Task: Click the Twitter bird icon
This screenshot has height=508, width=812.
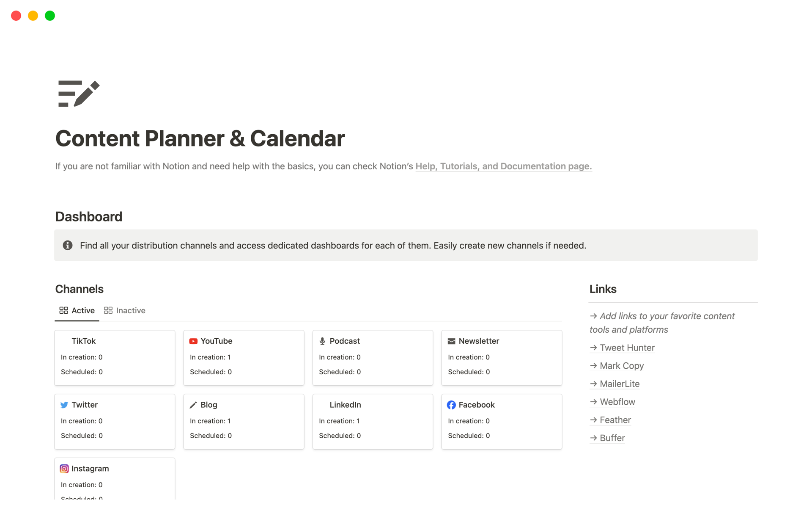Action: coord(64,404)
